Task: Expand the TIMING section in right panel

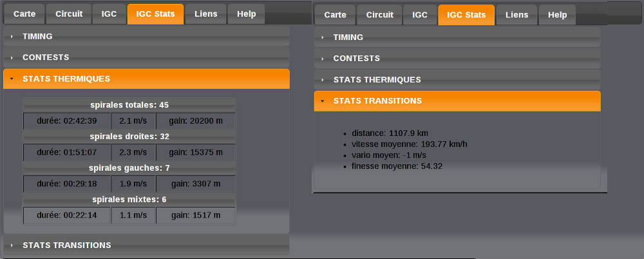Action: click(x=348, y=37)
